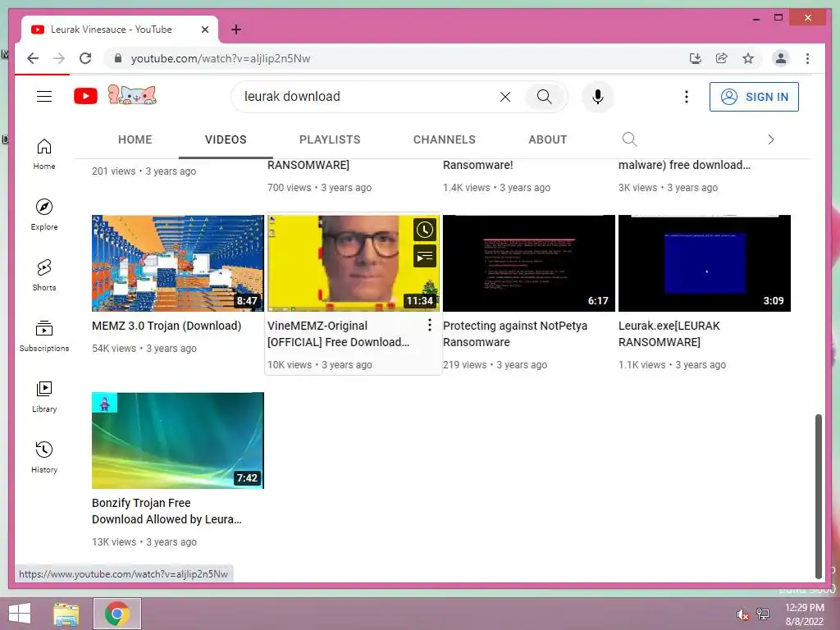View site lock information
The image size is (840, 630).
pos(118,58)
